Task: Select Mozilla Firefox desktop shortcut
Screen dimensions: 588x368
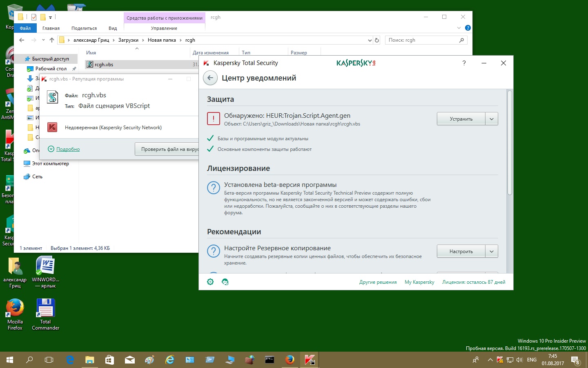Action: (15, 314)
